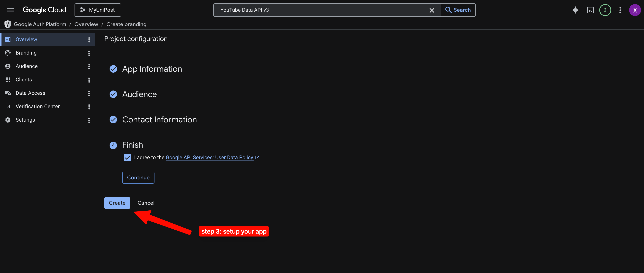Open the top-bar three-dot utilities menu
Viewport: 644px width, 273px height.
click(620, 10)
